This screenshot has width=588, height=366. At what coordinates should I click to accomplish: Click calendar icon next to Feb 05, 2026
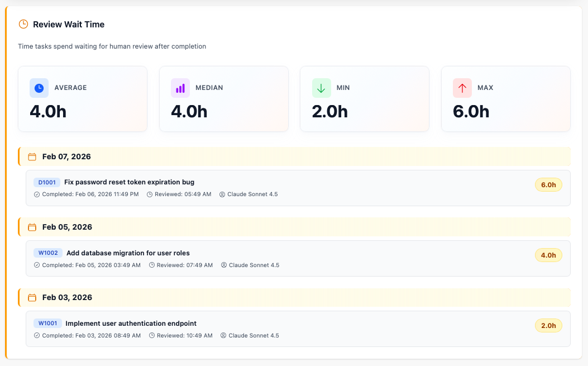coord(32,227)
